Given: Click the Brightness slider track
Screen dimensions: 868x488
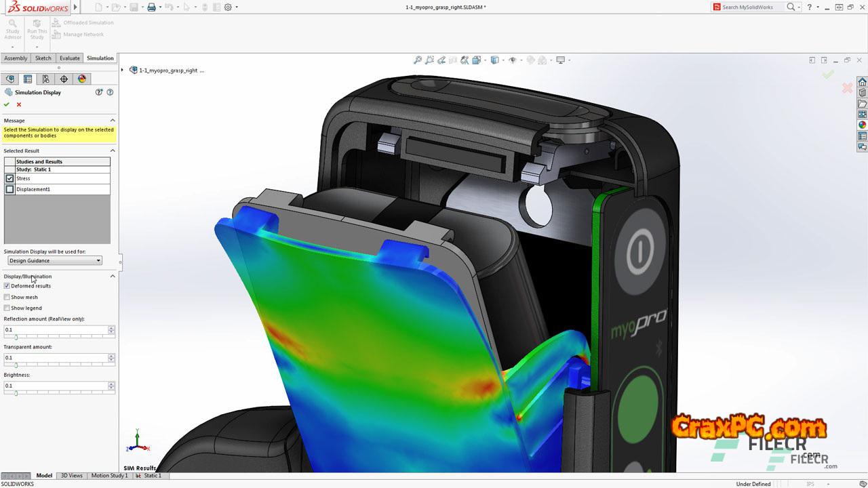Looking at the screenshot, I should point(58,393).
